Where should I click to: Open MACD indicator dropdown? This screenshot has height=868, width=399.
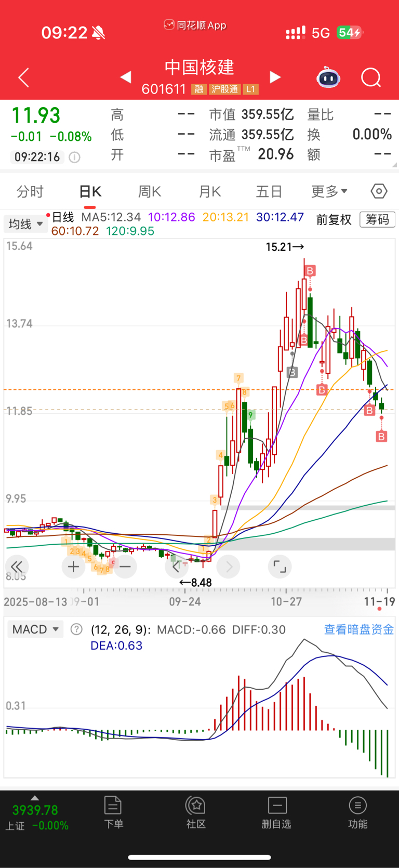pos(35,629)
